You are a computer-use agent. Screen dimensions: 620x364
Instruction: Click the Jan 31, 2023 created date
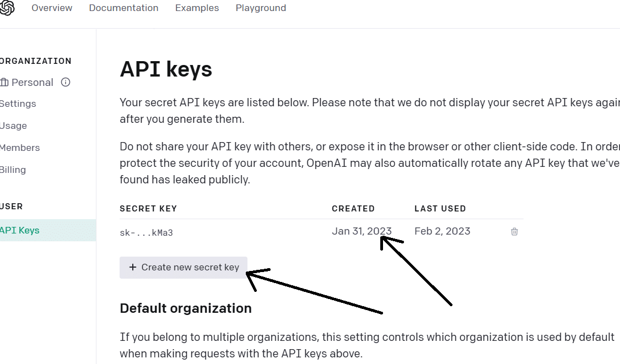362,231
